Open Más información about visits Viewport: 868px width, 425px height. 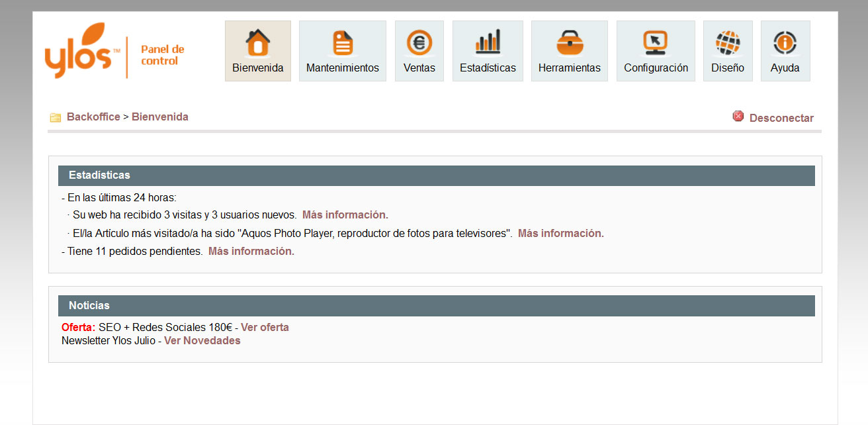(x=345, y=215)
